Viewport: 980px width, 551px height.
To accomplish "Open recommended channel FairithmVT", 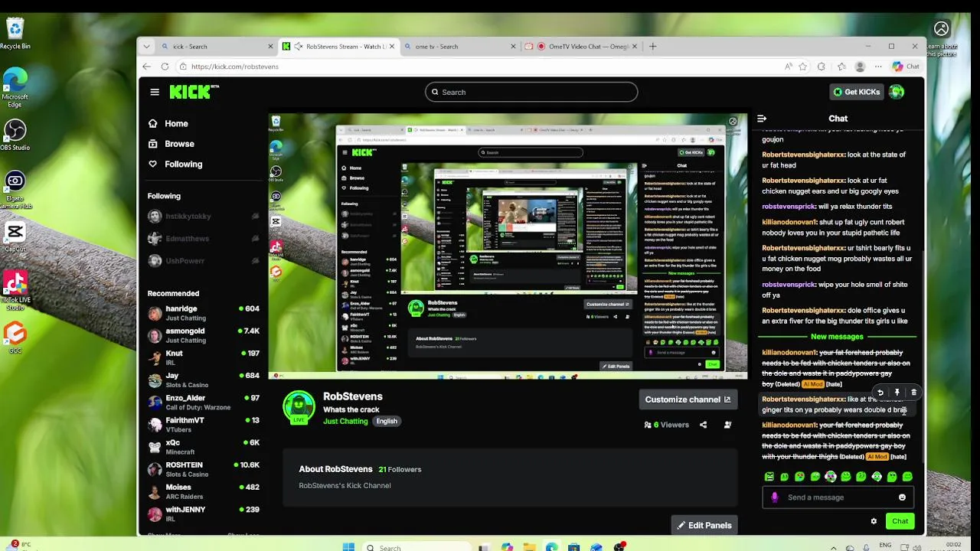I will [x=203, y=425].
